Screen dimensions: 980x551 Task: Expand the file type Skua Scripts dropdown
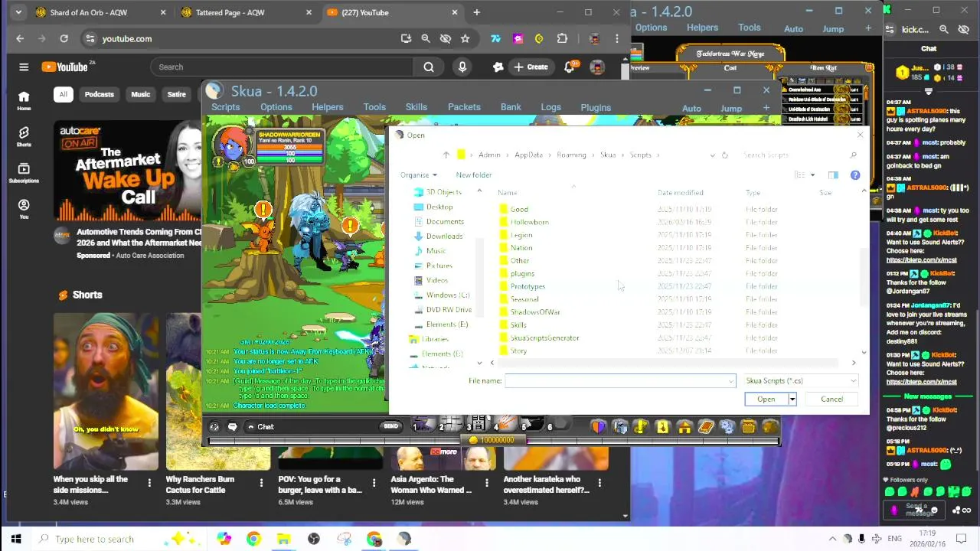(853, 380)
